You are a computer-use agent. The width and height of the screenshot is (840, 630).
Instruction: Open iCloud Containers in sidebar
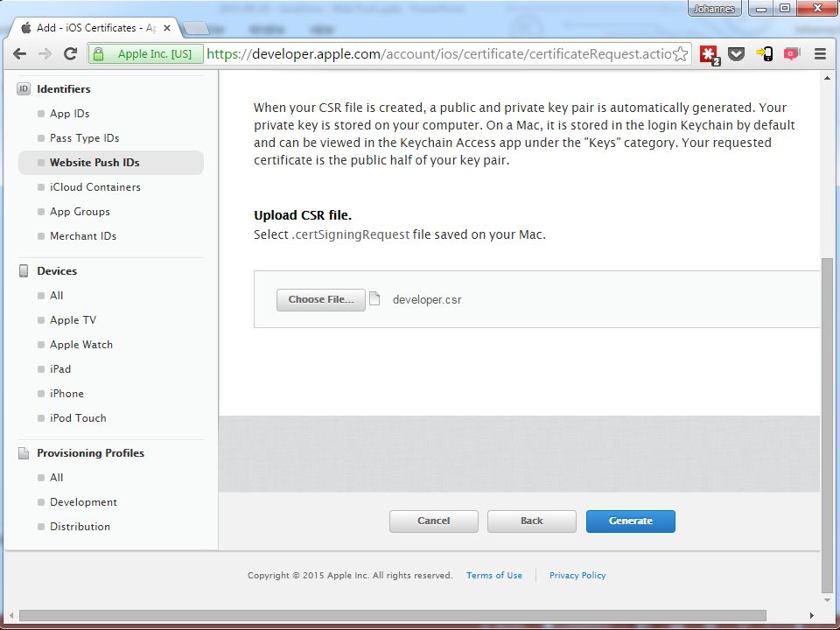(x=95, y=187)
